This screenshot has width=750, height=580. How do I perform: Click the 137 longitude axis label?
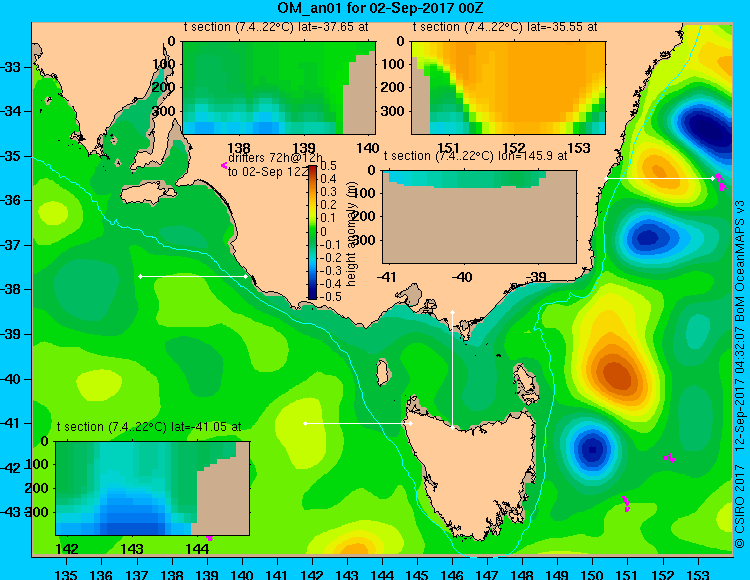click(x=136, y=574)
